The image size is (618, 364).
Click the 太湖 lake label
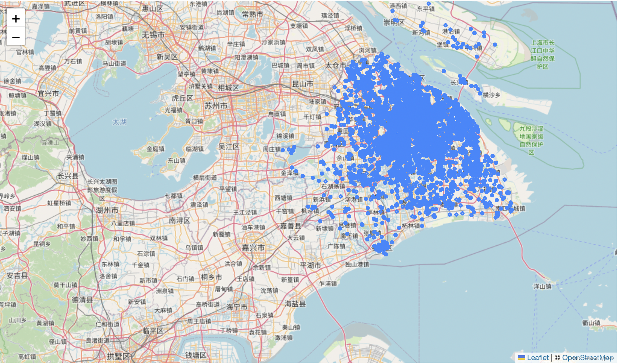pos(119,122)
